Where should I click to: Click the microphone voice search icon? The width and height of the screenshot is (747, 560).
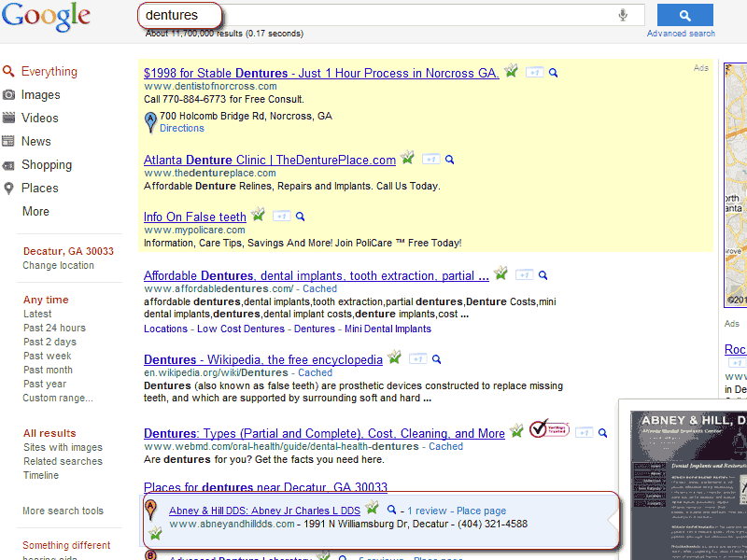[x=623, y=15]
